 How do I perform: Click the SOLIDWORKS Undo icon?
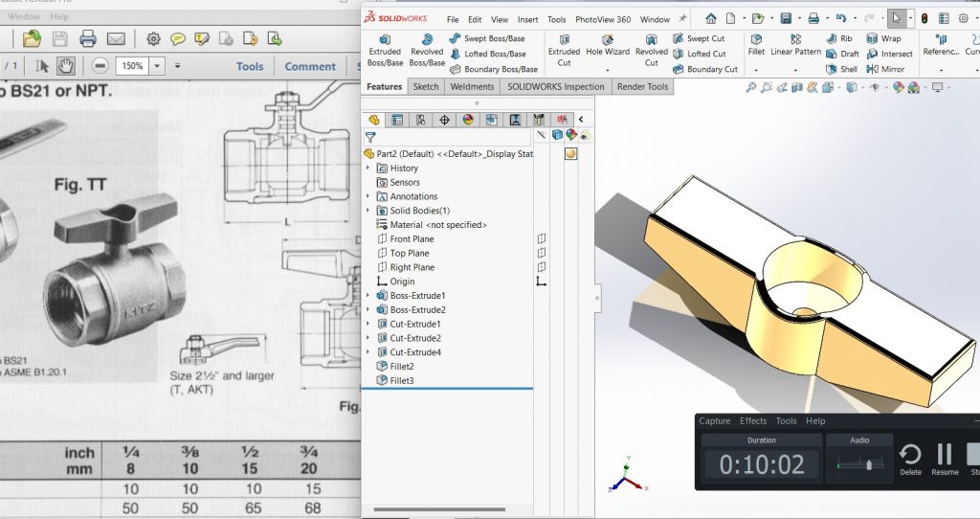tap(840, 19)
